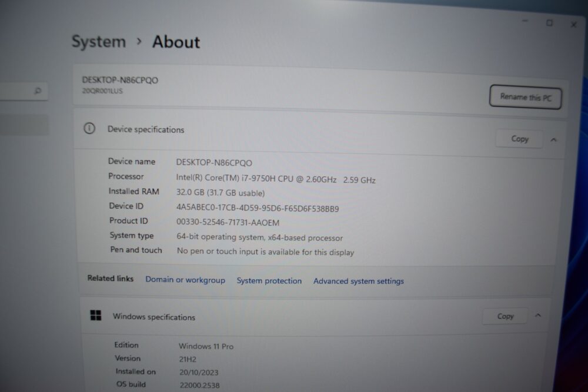Open the Domain or workgroup link
Screen dimensions: 588x392
pyautogui.click(x=185, y=280)
